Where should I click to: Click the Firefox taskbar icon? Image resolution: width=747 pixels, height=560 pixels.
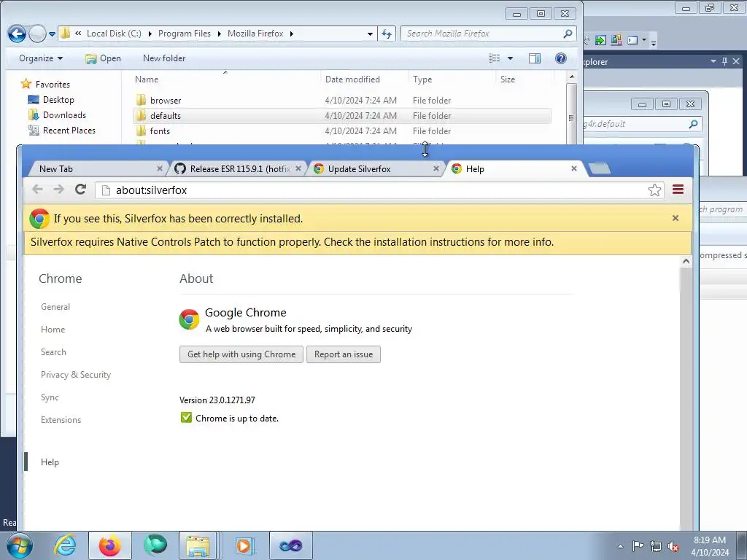pyautogui.click(x=110, y=545)
